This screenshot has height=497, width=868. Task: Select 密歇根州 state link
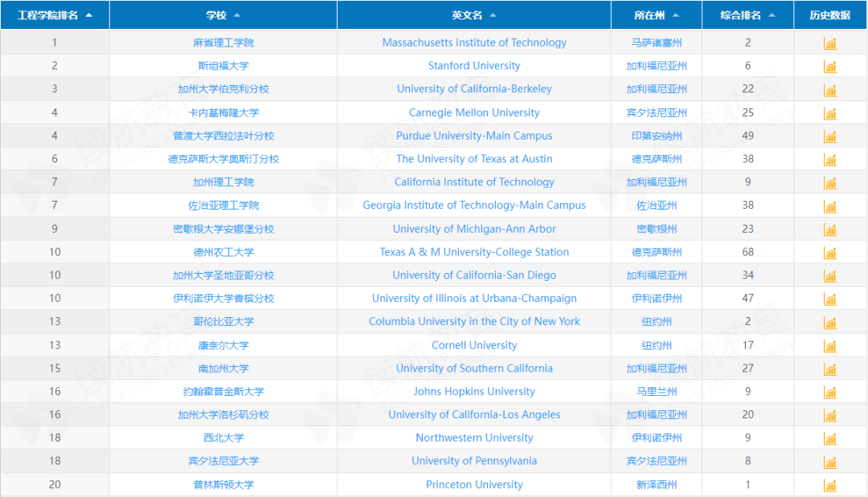(657, 229)
